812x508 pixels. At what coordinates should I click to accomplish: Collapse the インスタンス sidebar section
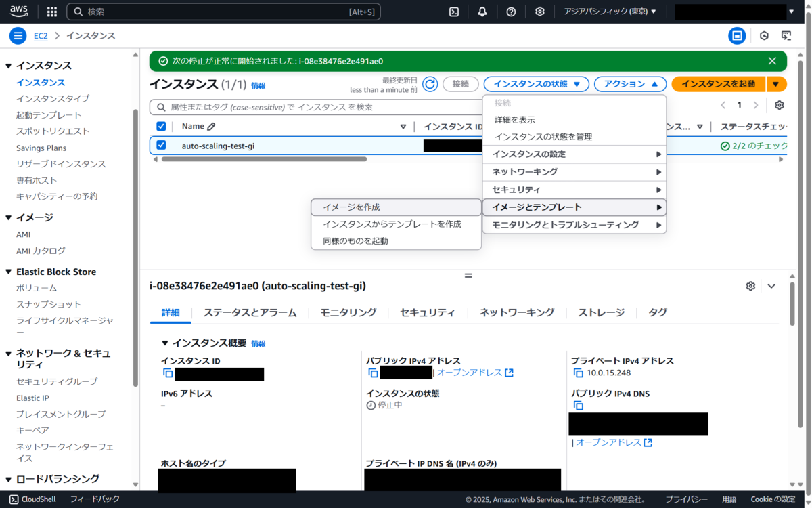9,66
